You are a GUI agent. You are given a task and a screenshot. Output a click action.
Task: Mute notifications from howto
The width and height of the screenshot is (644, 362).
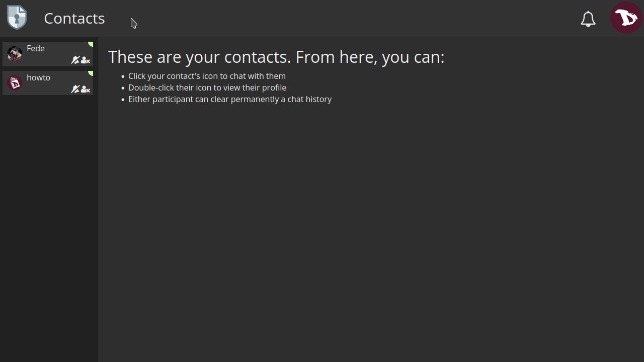point(75,89)
